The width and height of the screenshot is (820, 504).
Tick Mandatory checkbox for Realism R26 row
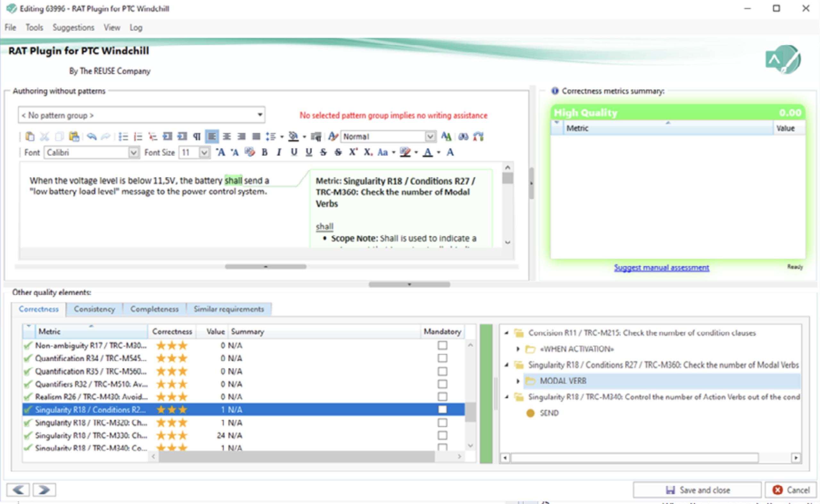(x=442, y=397)
